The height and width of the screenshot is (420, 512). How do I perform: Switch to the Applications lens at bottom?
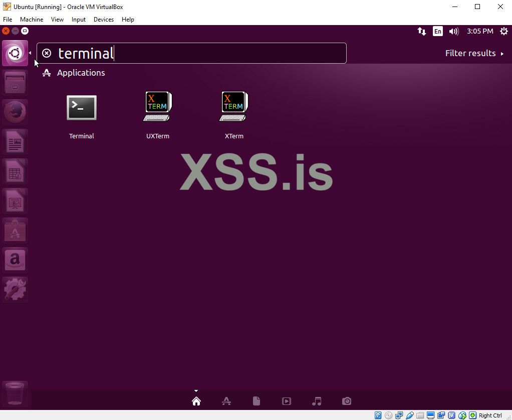coord(226,401)
